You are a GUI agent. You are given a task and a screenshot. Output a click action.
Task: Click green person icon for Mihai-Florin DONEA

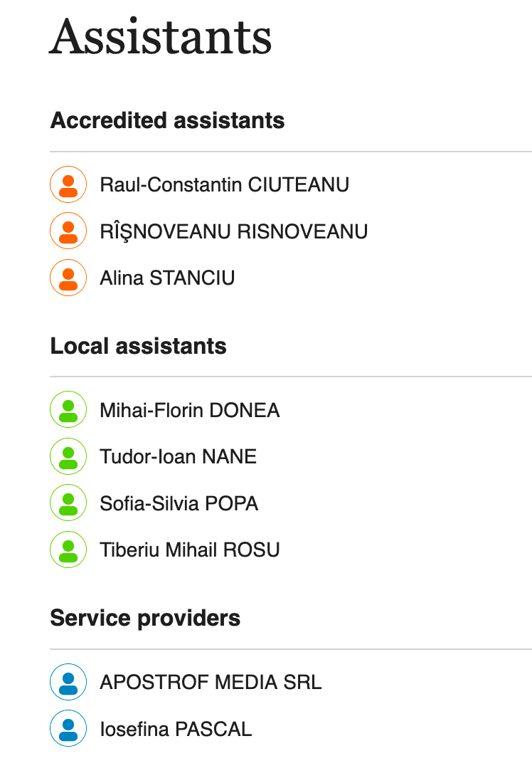click(68, 409)
